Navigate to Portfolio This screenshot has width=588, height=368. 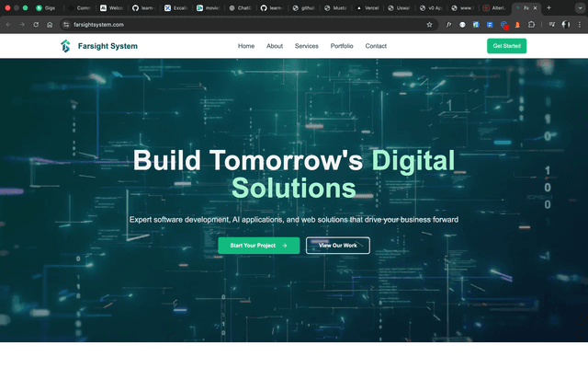point(342,46)
